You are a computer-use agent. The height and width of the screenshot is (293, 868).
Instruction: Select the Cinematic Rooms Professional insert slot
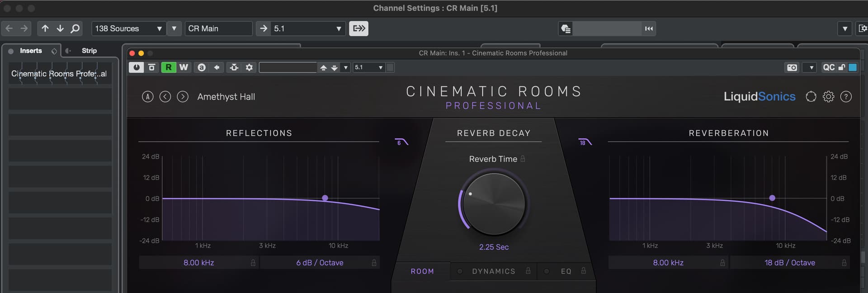pyautogui.click(x=60, y=74)
